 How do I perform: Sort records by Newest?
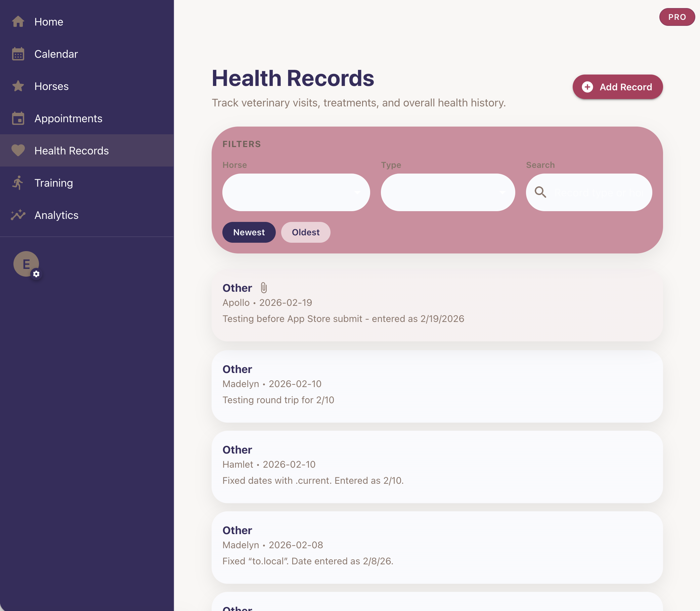pos(249,232)
